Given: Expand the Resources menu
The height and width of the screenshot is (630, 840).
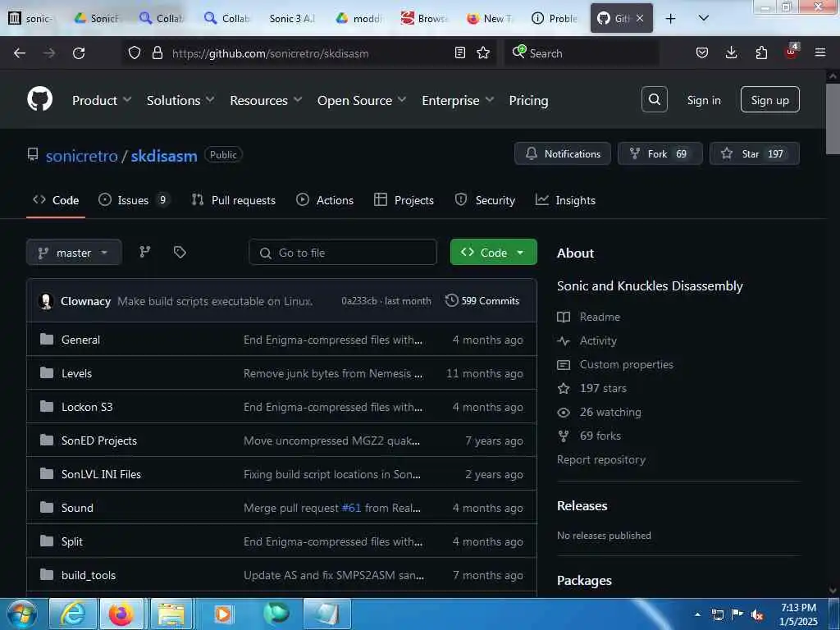Looking at the screenshot, I should [x=267, y=100].
